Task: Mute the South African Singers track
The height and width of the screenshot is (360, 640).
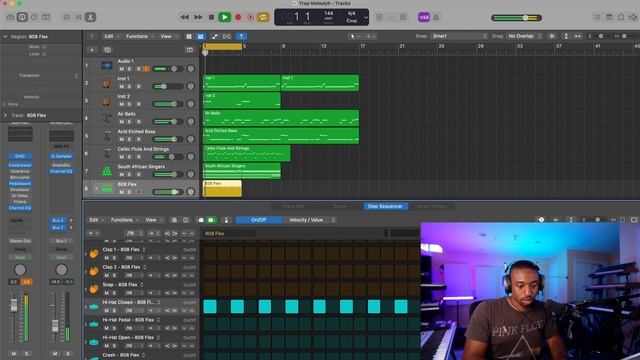Action: click(121, 174)
